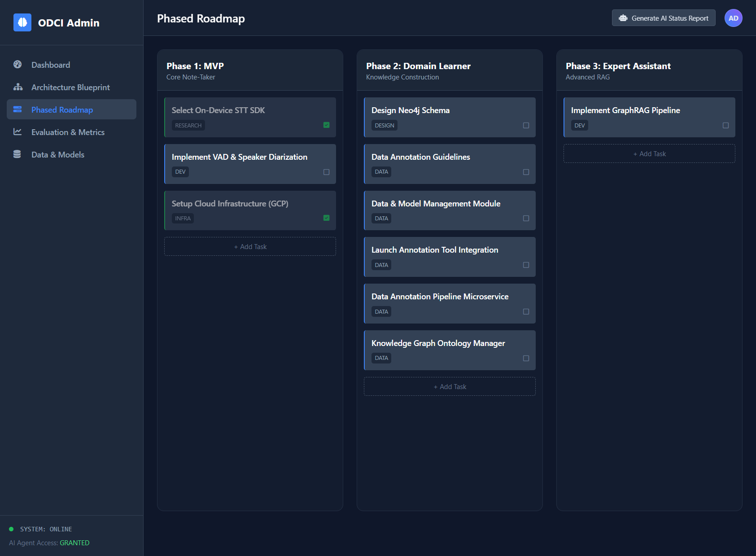Image resolution: width=756 pixels, height=556 pixels.
Task: Select the Dashboard compass icon in sidebar
Action: click(x=17, y=64)
